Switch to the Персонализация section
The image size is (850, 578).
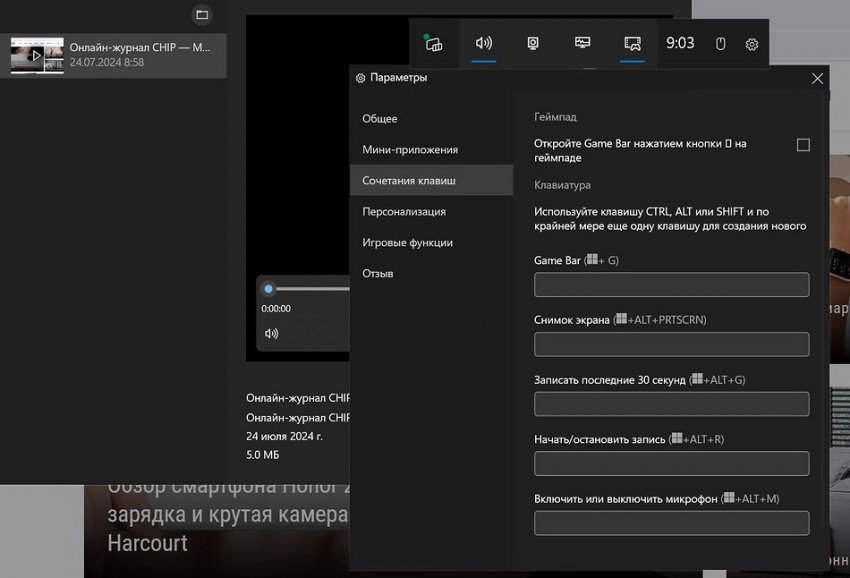[404, 212]
